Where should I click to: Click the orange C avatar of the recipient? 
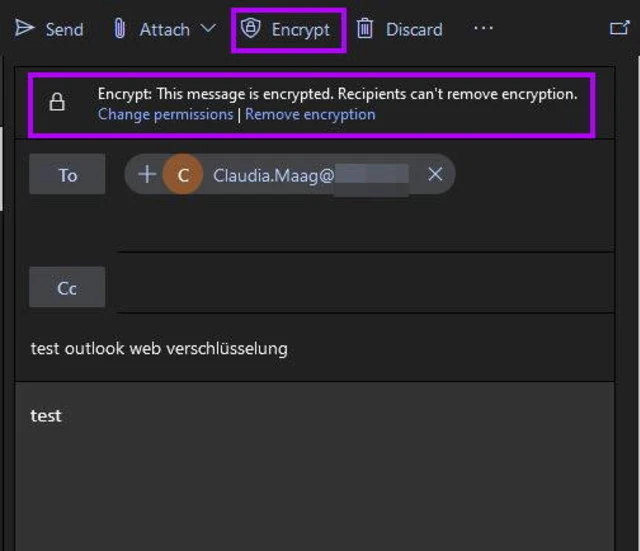click(182, 175)
